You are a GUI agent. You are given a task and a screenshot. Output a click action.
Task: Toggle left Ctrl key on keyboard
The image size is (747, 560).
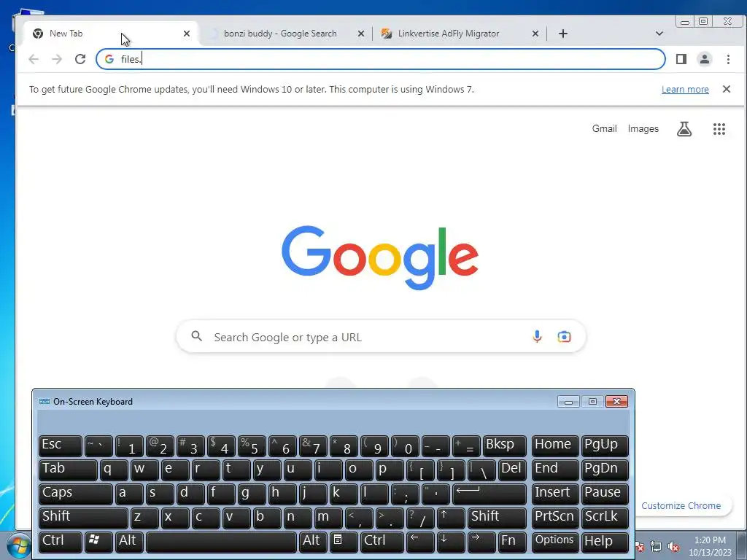point(60,542)
